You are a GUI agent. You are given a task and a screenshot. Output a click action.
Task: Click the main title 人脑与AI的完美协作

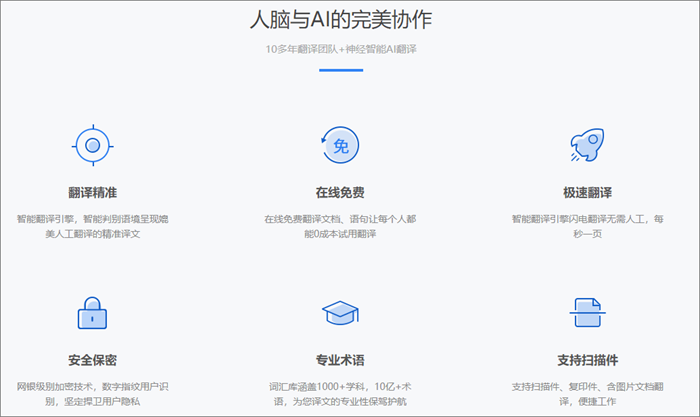click(x=339, y=19)
